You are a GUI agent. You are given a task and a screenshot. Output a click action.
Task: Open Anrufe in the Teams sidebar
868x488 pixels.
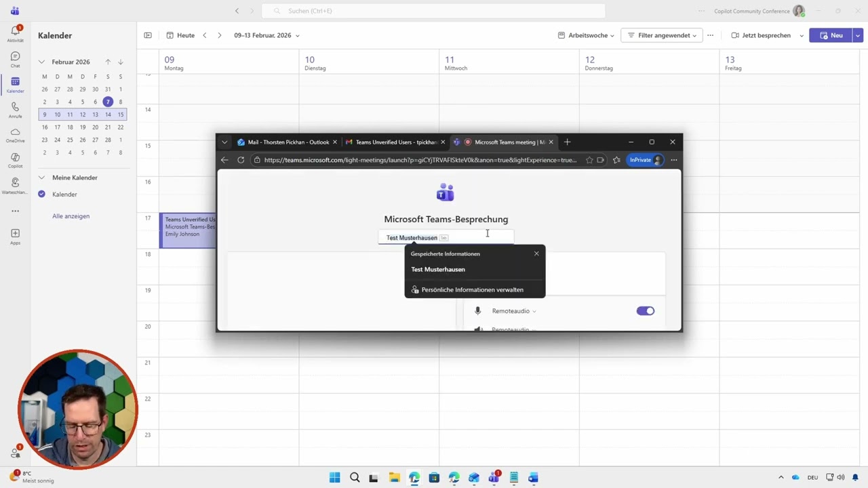(x=15, y=109)
